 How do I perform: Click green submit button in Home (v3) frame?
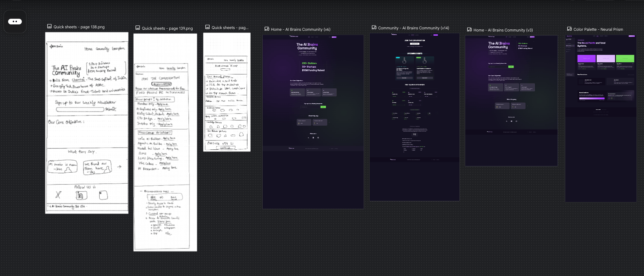tap(511, 67)
